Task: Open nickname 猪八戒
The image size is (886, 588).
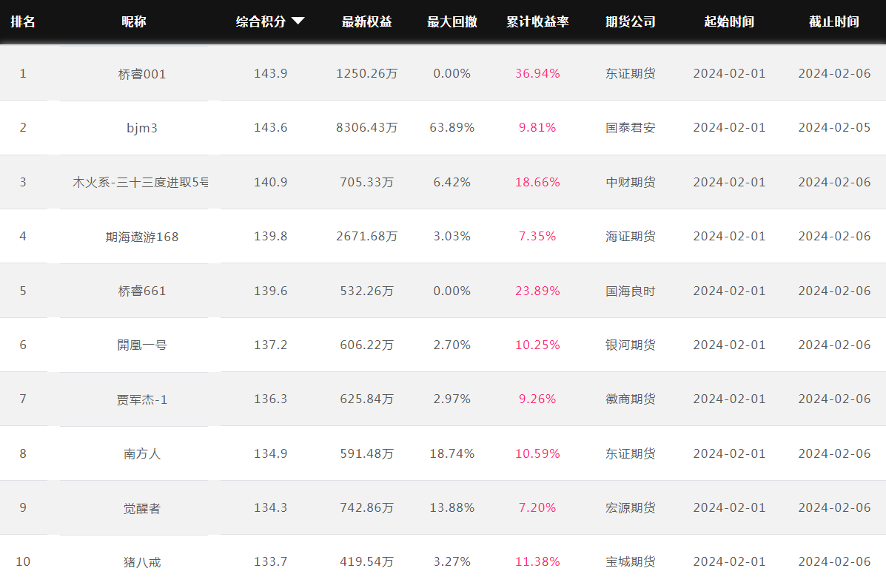Action: click(142, 562)
